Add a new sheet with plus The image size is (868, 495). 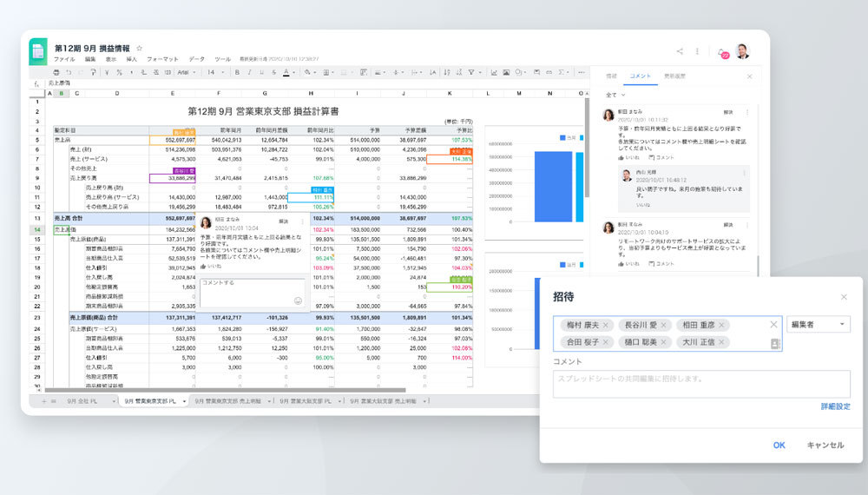click(43, 401)
